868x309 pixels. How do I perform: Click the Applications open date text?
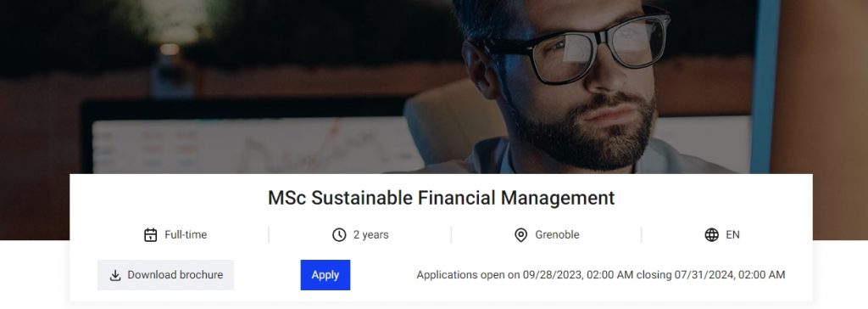[x=601, y=275]
